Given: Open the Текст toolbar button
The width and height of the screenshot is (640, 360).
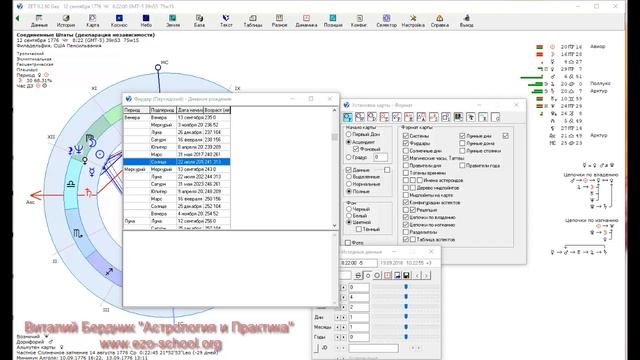Looking at the screenshot, I should (x=226, y=21).
